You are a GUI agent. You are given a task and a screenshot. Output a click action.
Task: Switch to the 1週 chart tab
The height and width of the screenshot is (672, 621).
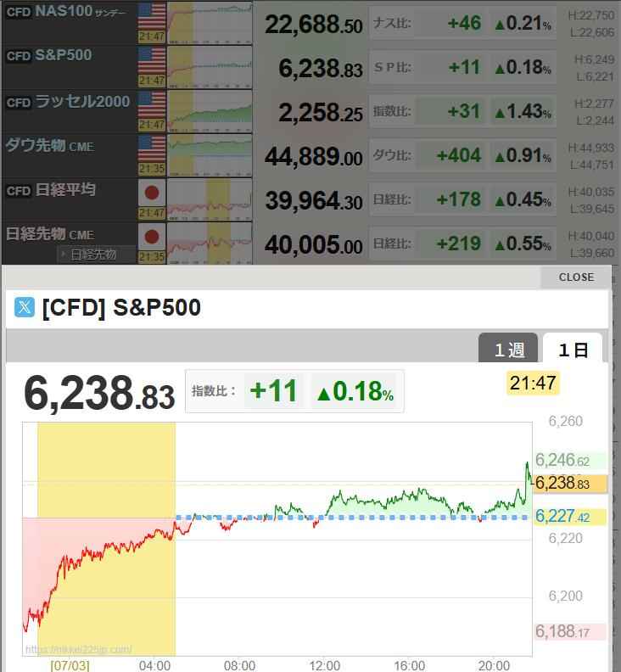(508, 349)
